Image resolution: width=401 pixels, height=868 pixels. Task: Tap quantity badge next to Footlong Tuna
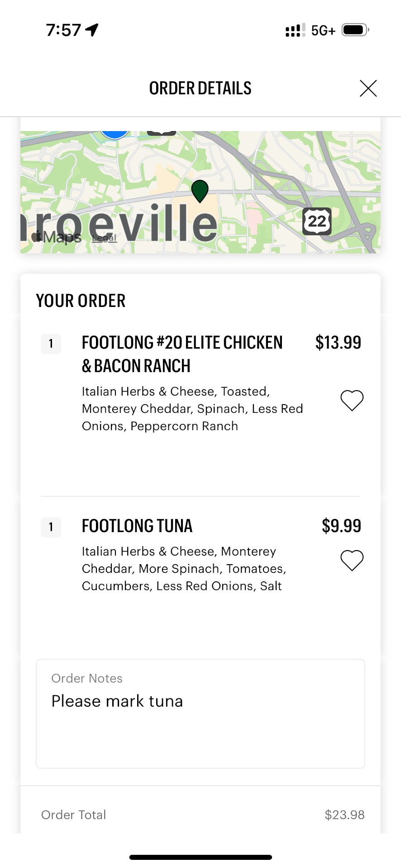(51, 527)
